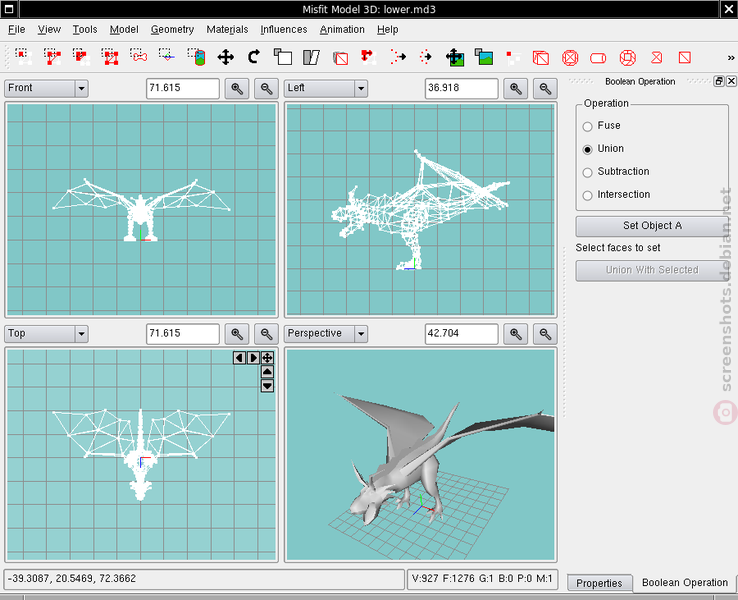The width and height of the screenshot is (738, 600).
Task: Open the Perspective view direction dropdown
Action: [x=326, y=334]
